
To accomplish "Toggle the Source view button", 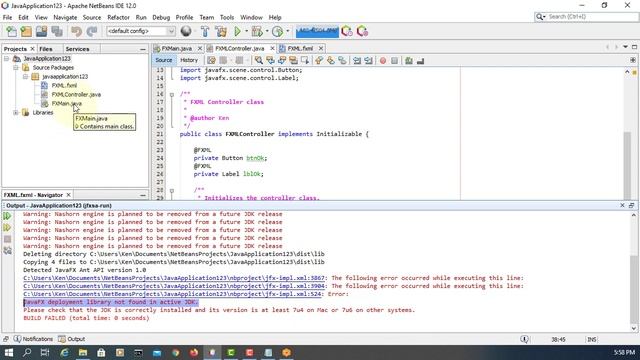I will click(x=164, y=60).
